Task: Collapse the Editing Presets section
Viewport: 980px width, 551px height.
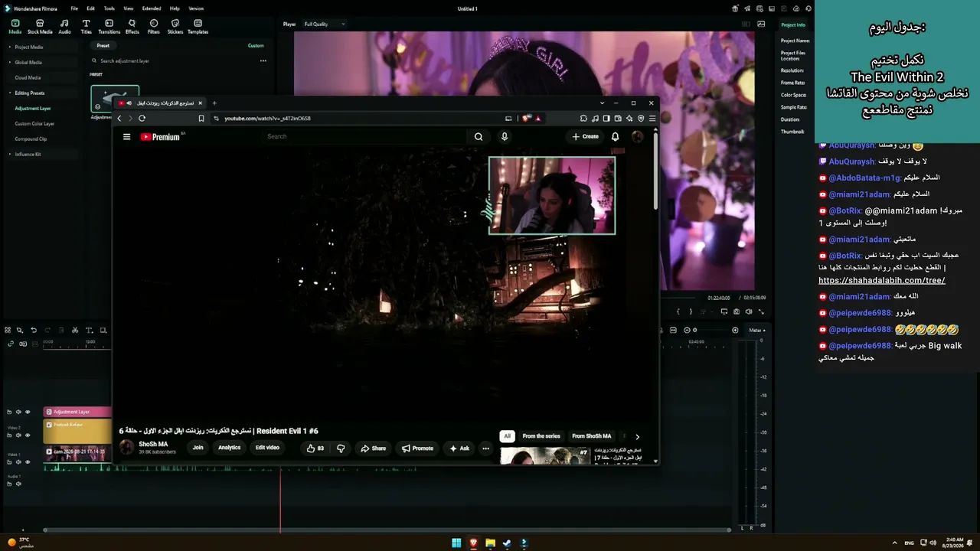Action: [x=9, y=93]
